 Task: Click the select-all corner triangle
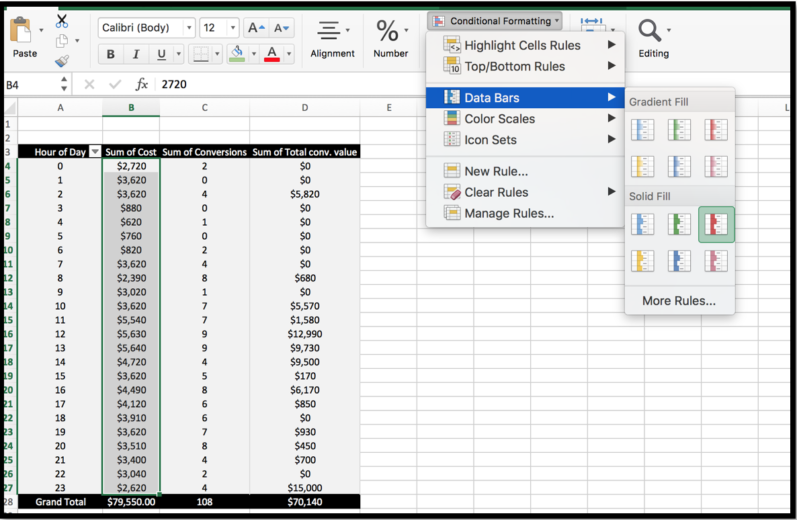tap(10, 108)
